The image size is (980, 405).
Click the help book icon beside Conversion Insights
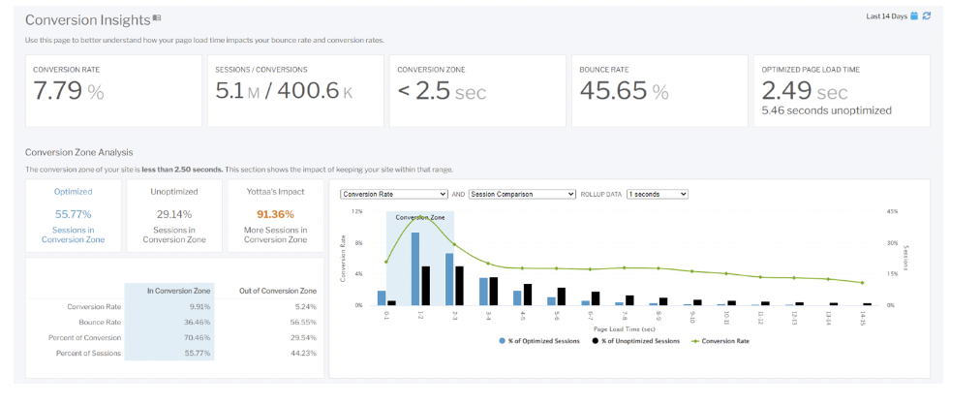coord(157,18)
